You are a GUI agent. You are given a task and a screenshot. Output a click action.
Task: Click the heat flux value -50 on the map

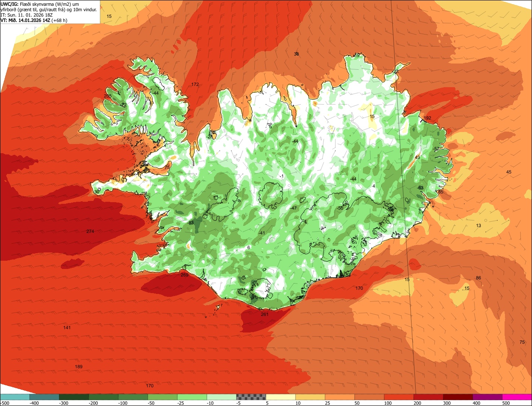coord(340,208)
